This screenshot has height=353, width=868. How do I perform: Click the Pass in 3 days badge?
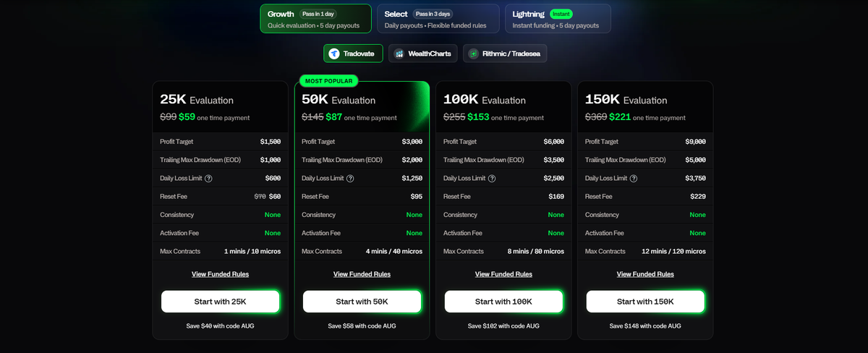433,14
